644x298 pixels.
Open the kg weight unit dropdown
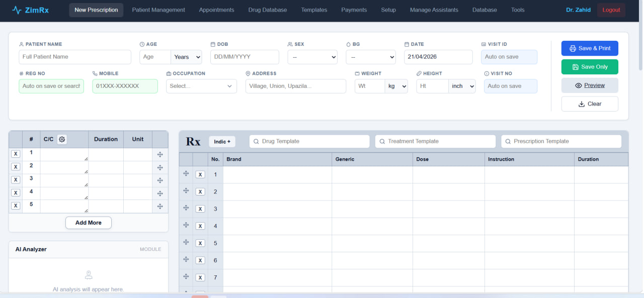point(396,86)
